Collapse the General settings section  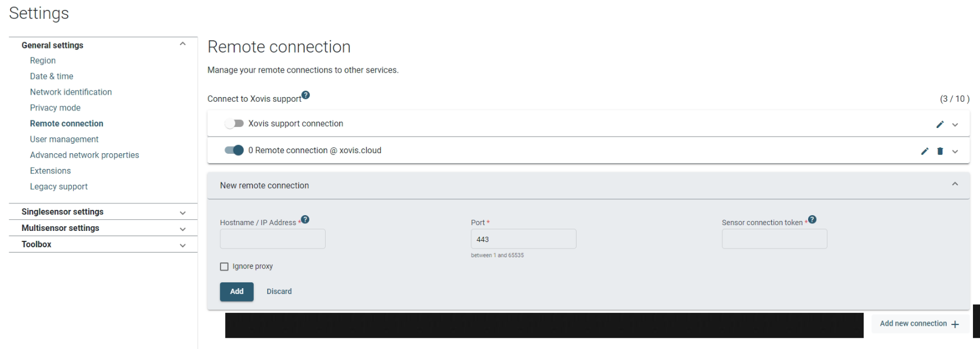(182, 44)
